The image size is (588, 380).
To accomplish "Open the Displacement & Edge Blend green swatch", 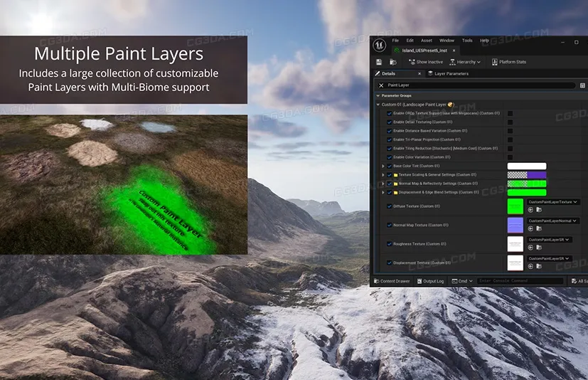I will click(x=527, y=193).
